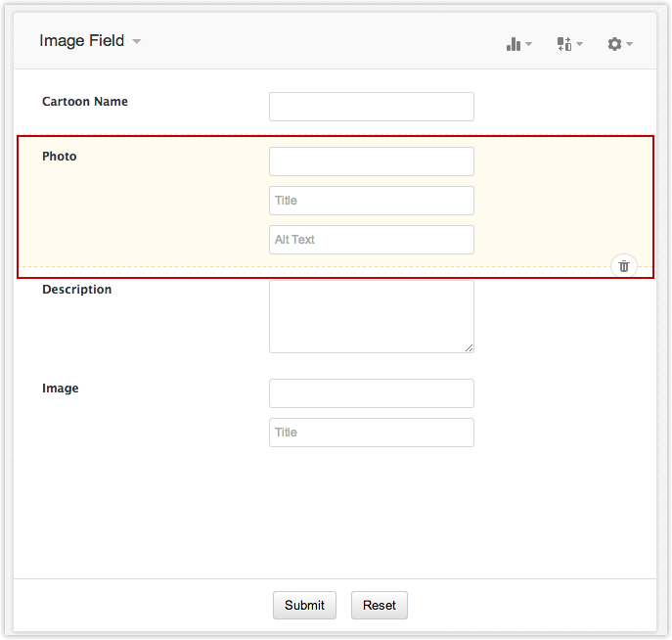This screenshot has height=640, width=672.
Task: Focus the first input of Photo field
Action: pos(371,161)
